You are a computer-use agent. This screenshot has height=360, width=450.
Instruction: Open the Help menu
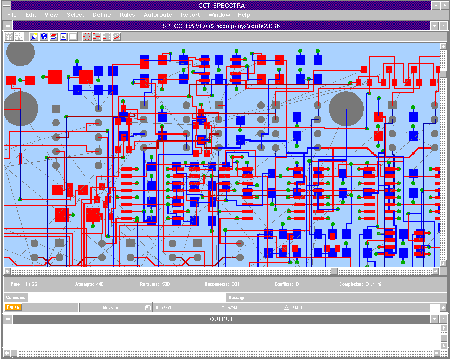(243, 15)
